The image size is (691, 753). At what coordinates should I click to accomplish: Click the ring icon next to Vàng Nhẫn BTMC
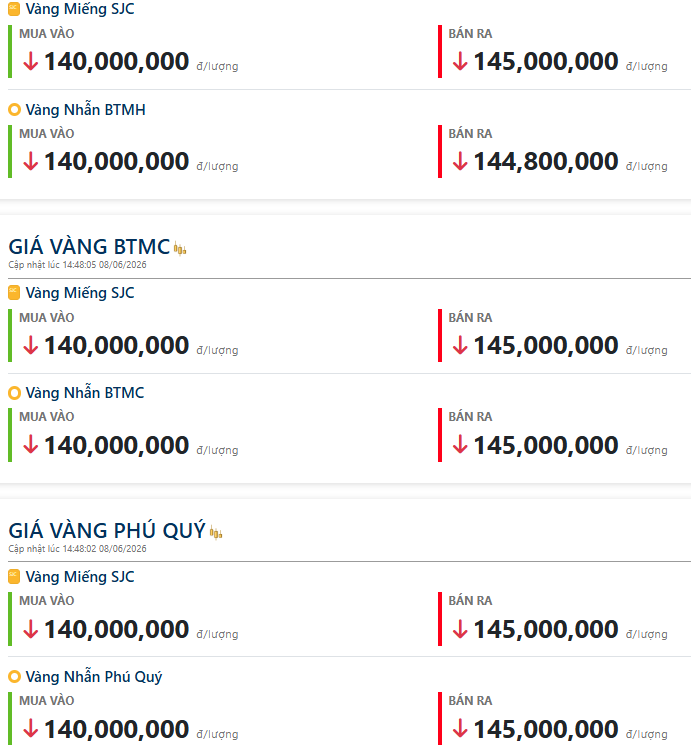[14, 393]
